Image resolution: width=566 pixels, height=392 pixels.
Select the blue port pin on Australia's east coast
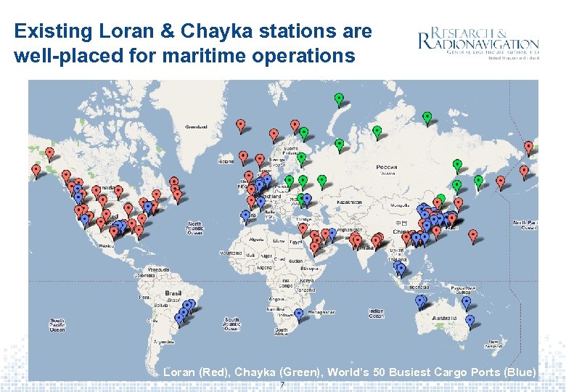tap(469, 322)
